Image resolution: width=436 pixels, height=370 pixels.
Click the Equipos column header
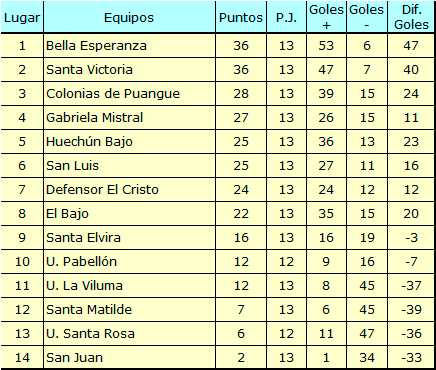coord(129,17)
